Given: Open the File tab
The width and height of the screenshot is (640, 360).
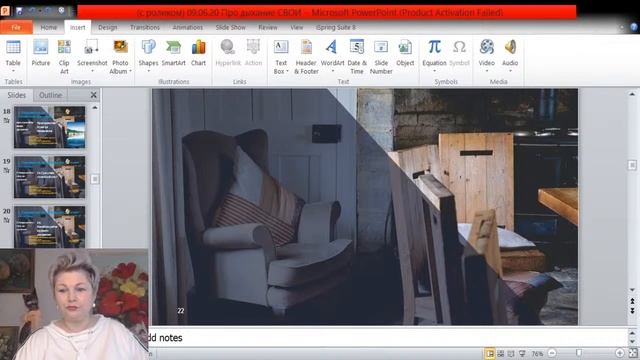Looking at the screenshot, I should [16, 27].
